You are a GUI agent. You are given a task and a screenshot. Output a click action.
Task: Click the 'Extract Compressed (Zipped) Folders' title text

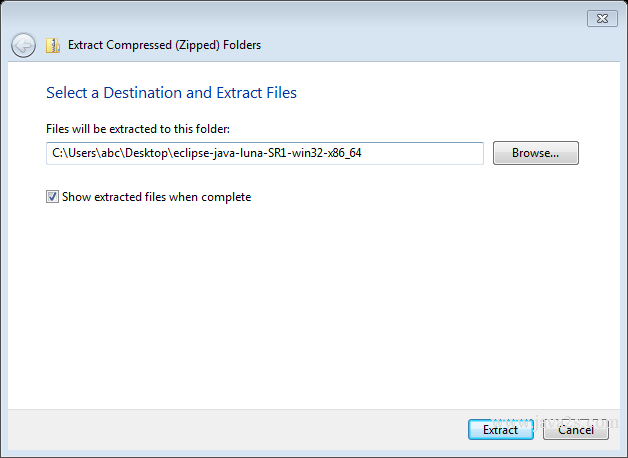click(164, 45)
